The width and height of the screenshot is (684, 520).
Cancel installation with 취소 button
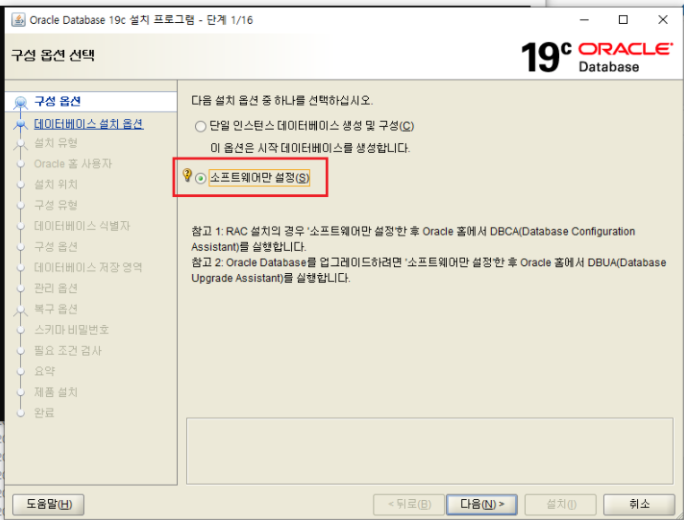639,504
